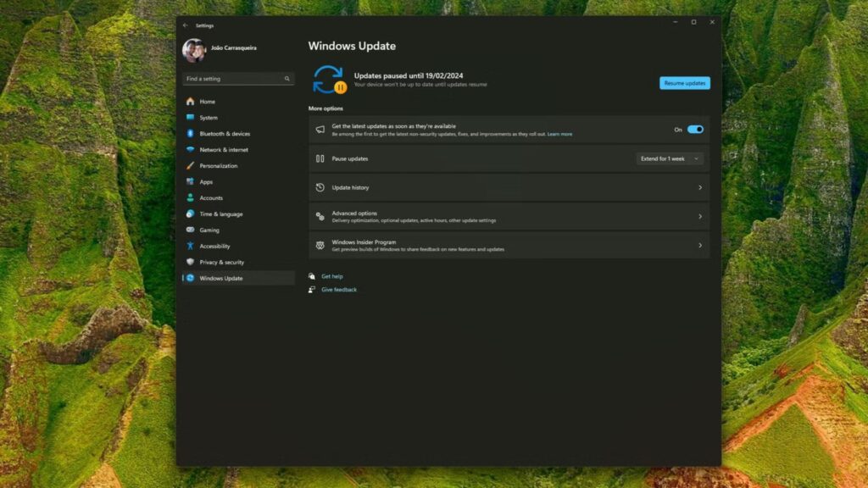Turn off get latest updates toggle
Image resolution: width=868 pixels, height=488 pixels.
(x=695, y=130)
